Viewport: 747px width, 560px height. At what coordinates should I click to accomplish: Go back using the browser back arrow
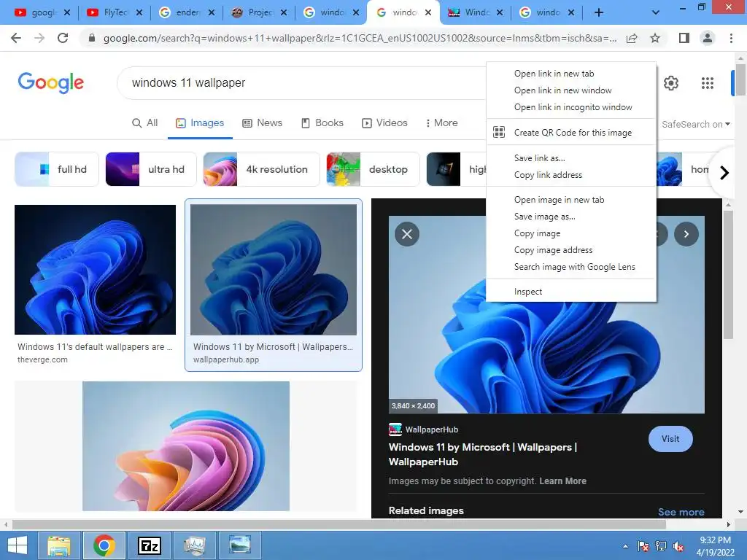point(16,38)
